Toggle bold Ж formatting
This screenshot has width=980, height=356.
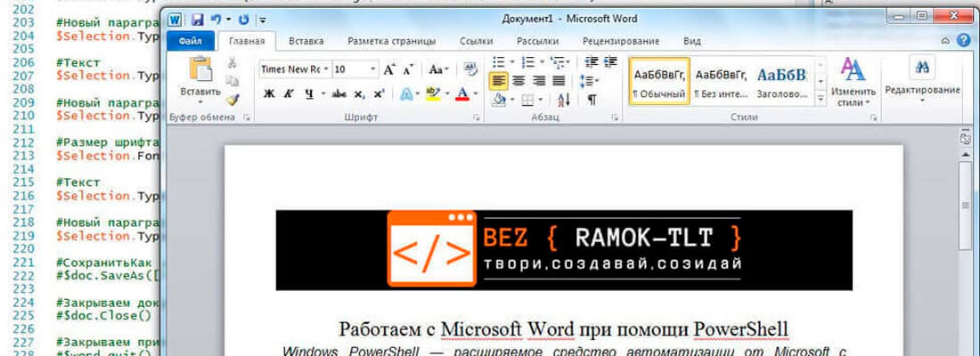pos(269,94)
